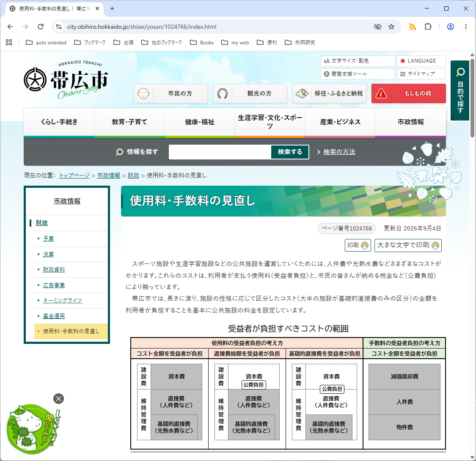Open 閲覧支援ツール

(x=358, y=74)
